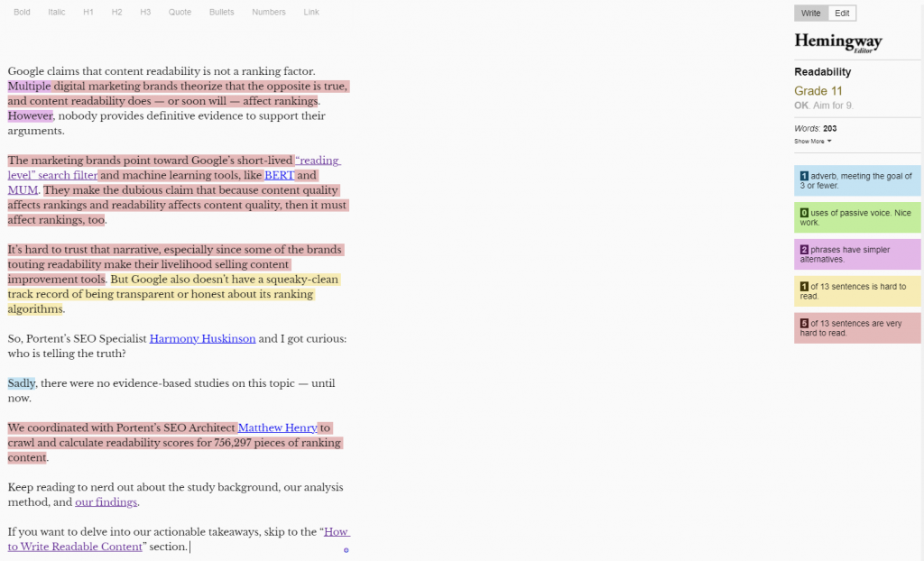The width and height of the screenshot is (924, 561).
Task: Switch to Write mode
Action: tap(810, 13)
